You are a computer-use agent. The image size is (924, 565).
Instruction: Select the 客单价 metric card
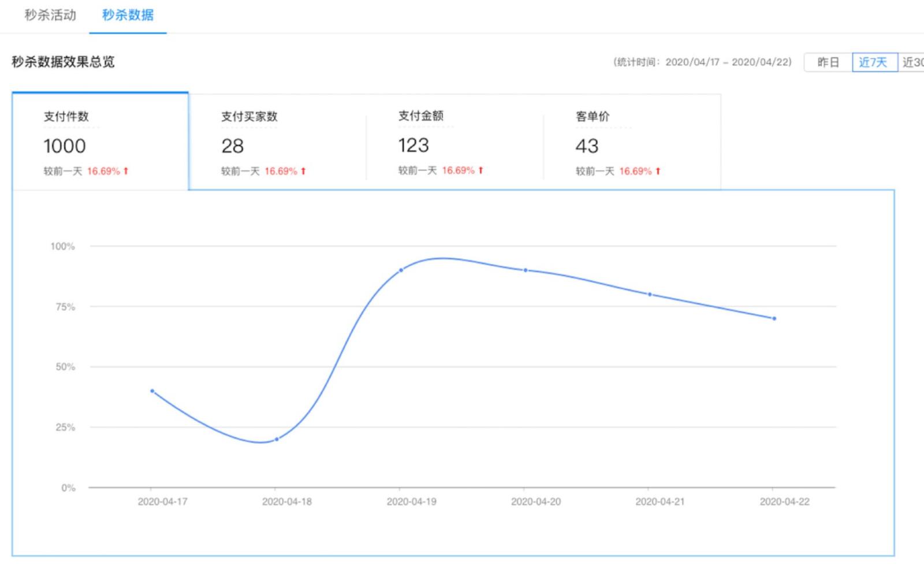tap(632, 142)
